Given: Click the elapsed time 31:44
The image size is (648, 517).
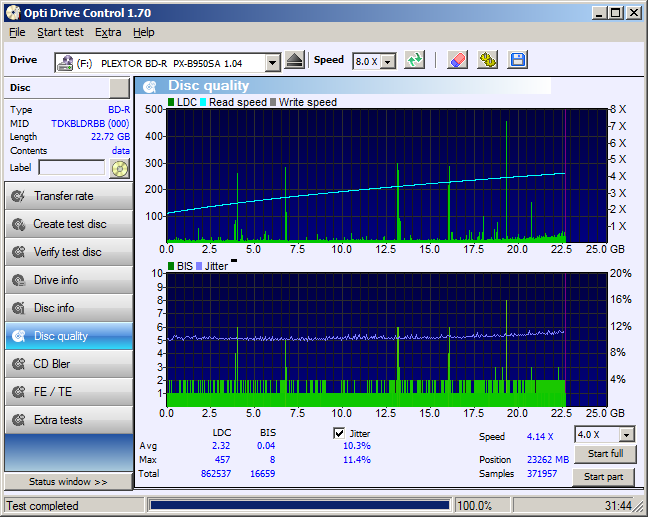Looking at the screenshot, I should pos(618,506).
